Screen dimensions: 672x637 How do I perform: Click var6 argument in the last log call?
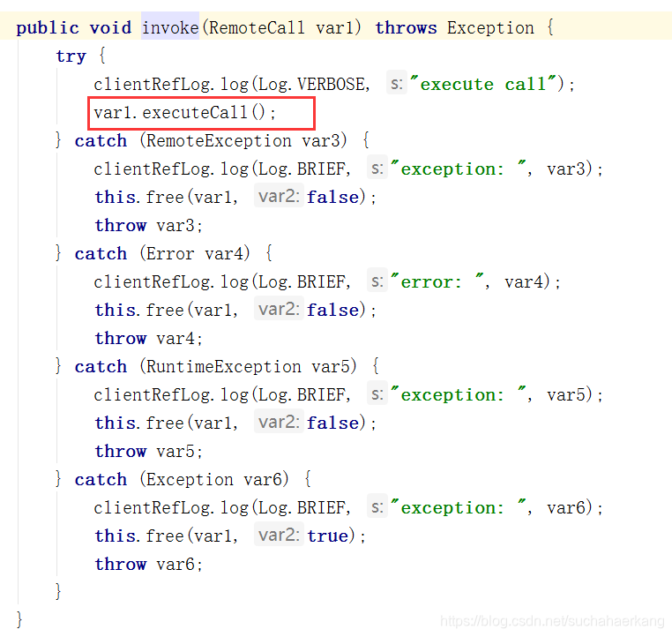coord(565,507)
